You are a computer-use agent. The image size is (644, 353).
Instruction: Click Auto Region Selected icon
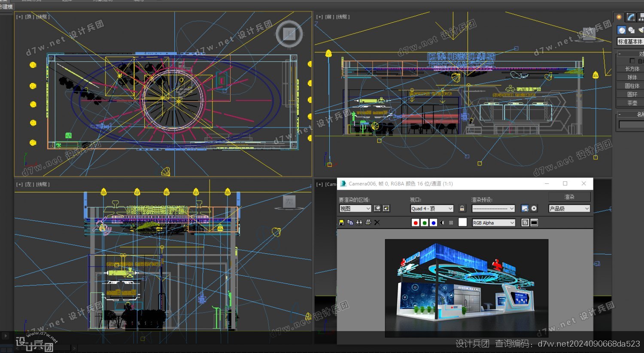pyautogui.click(x=386, y=208)
